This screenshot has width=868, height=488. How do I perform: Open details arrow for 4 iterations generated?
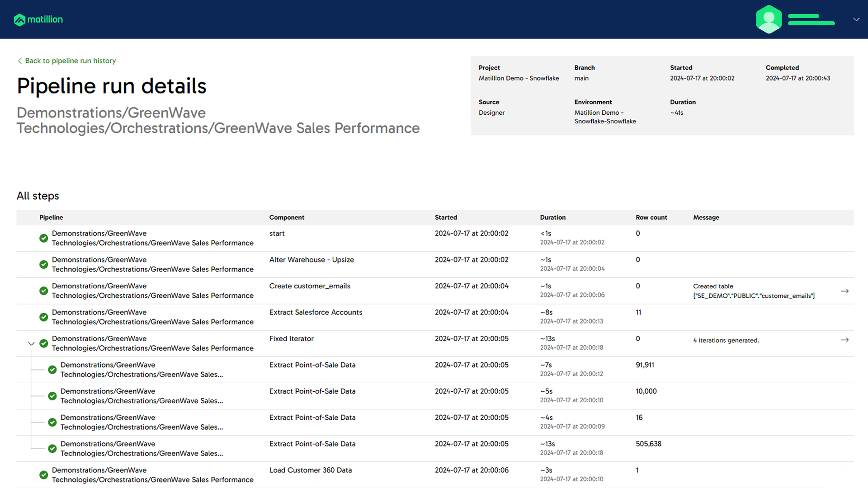[844, 340]
